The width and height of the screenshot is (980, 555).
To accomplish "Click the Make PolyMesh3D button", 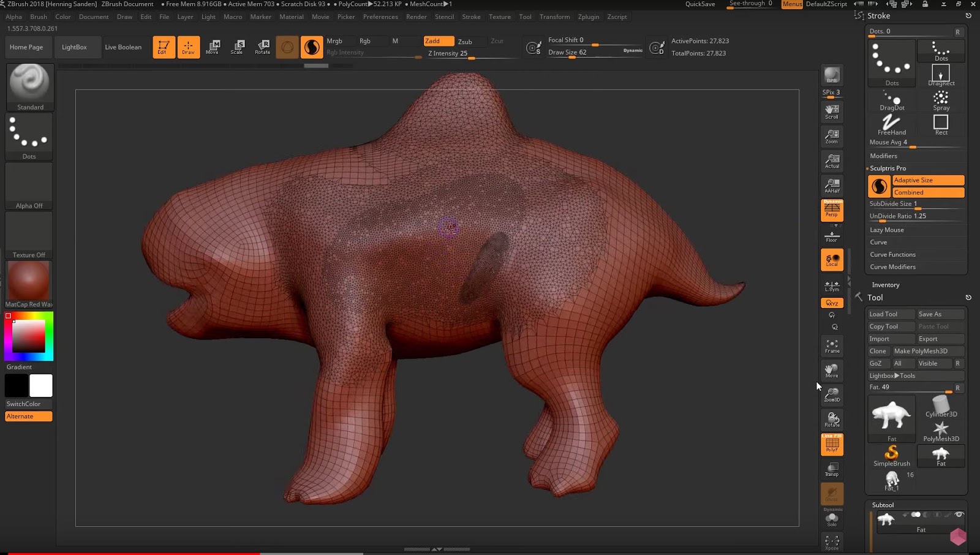I will pos(927,351).
